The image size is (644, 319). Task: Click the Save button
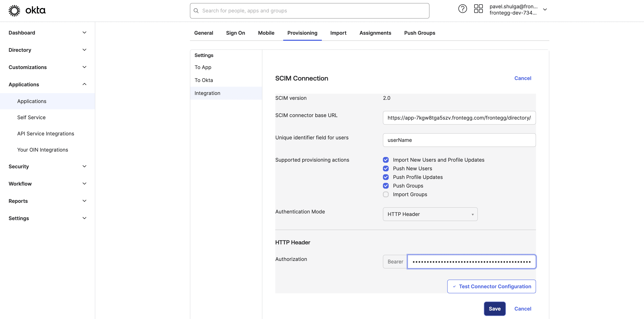(494, 309)
